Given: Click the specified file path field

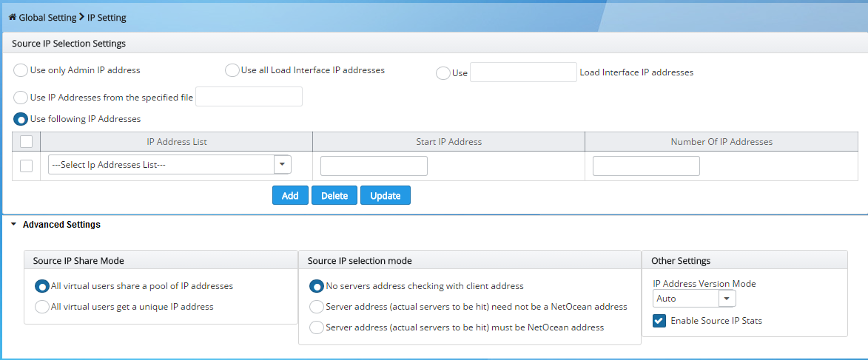Looking at the screenshot, I should click(x=249, y=97).
